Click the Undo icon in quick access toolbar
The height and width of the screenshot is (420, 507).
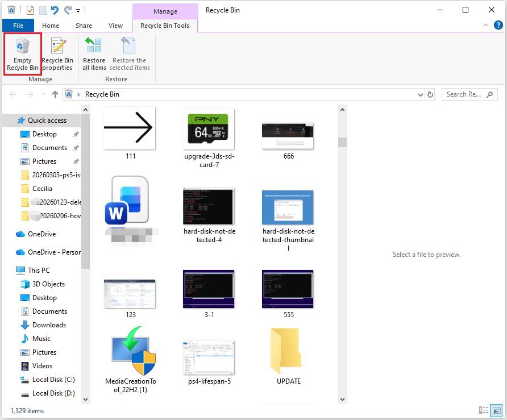pyautogui.click(x=55, y=10)
